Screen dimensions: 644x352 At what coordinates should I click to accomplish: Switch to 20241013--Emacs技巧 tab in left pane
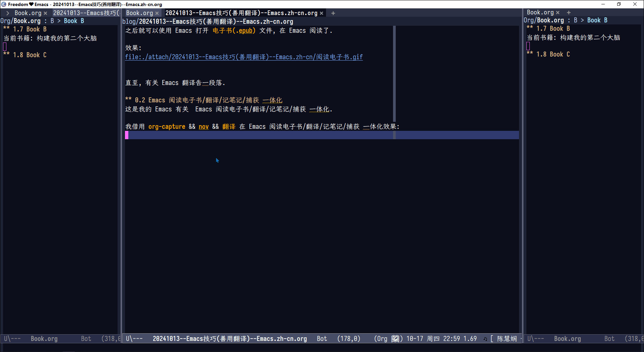(x=86, y=13)
